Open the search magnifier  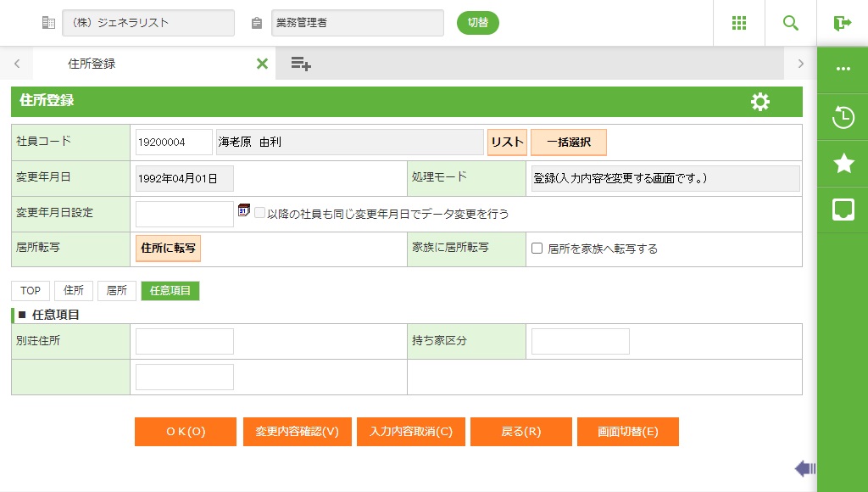click(x=791, y=23)
